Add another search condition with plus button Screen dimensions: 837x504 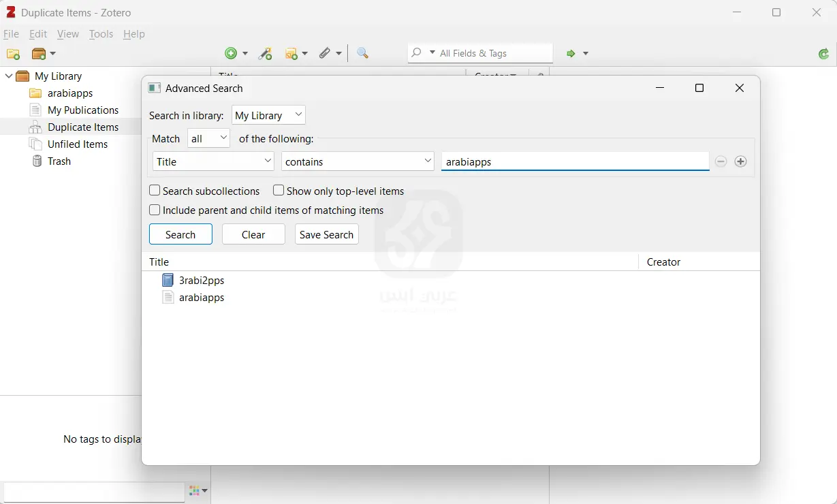coord(741,161)
